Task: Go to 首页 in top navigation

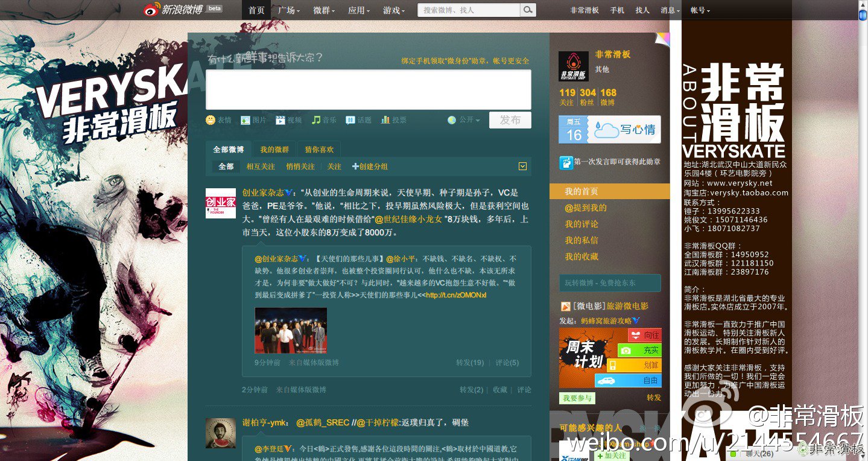Action: (x=256, y=10)
